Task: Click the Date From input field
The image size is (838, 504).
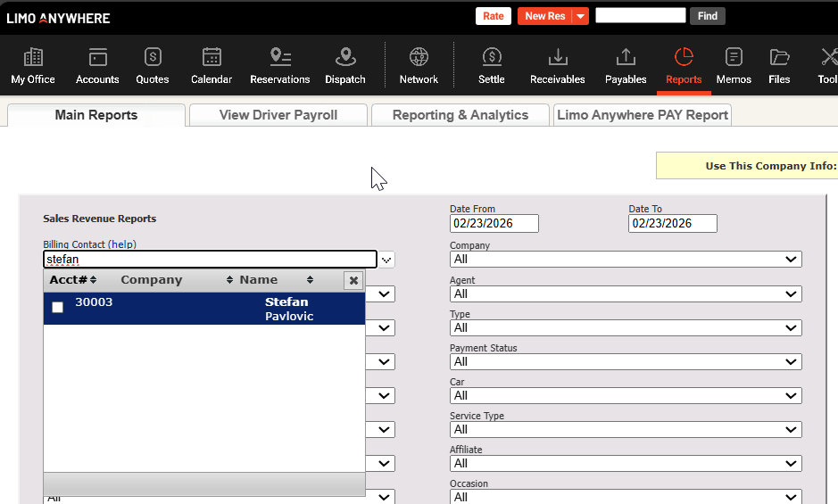Action: point(494,223)
